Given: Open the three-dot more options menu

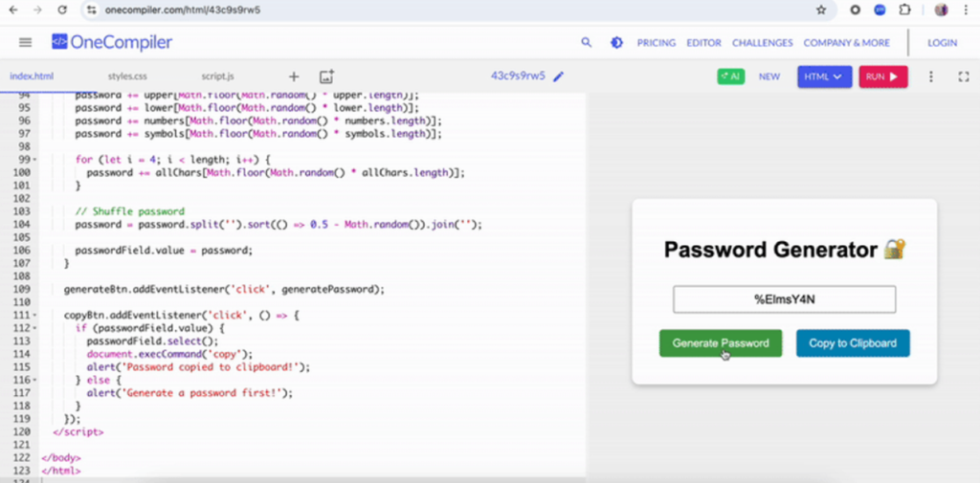Looking at the screenshot, I should point(930,77).
